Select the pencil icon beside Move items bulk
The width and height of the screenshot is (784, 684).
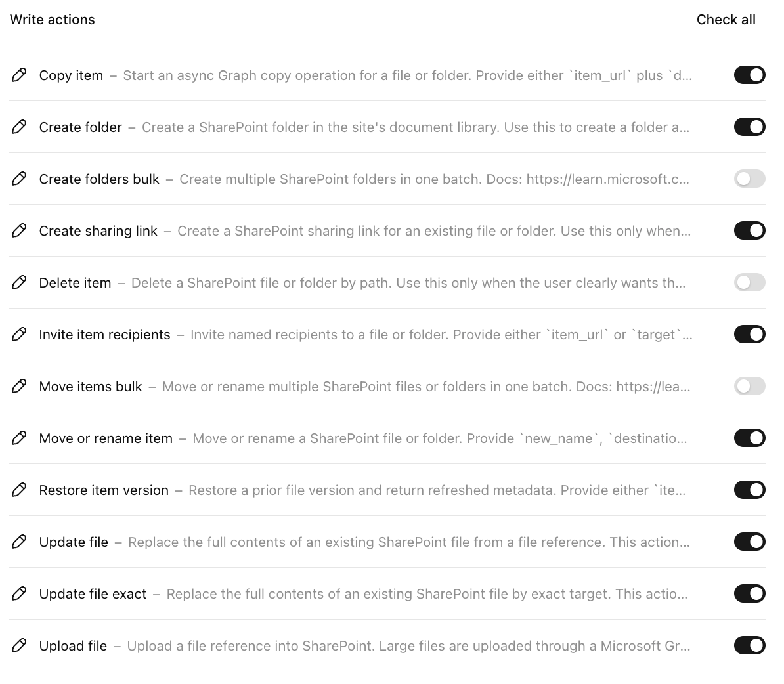pyautogui.click(x=19, y=386)
